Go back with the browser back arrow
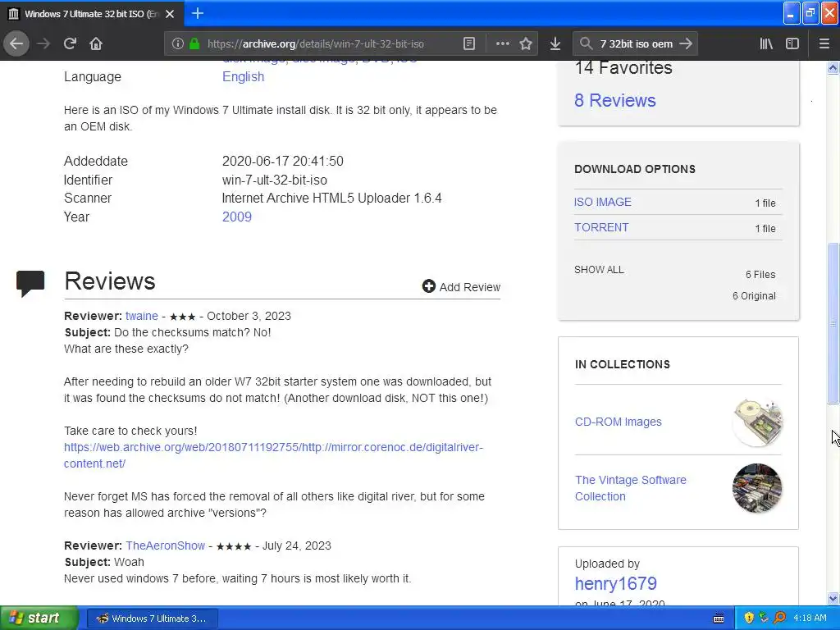The height and width of the screenshot is (630, 840). pos(16,44)
